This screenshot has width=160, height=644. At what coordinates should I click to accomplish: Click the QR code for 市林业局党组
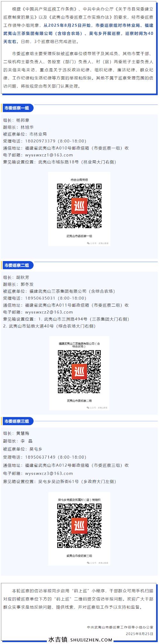79,206
